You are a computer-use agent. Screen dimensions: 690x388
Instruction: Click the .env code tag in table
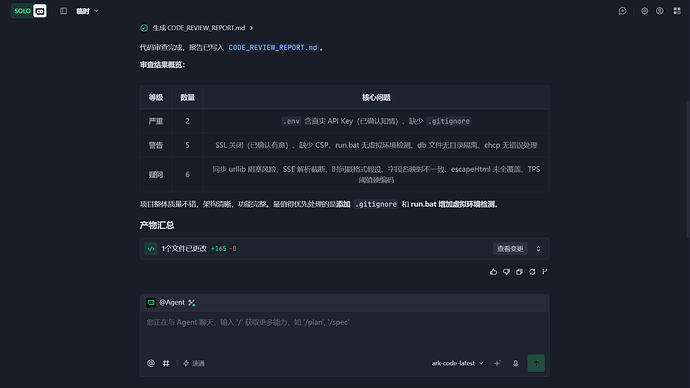[291, 121]
